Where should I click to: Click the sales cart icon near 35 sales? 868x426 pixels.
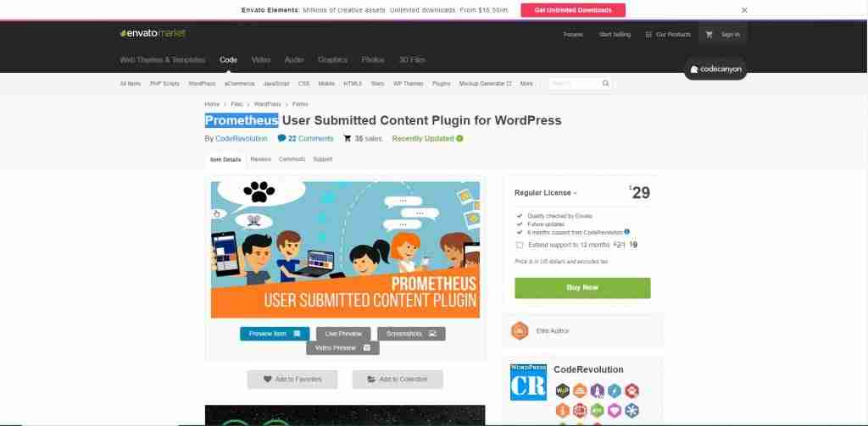point(347,138)
